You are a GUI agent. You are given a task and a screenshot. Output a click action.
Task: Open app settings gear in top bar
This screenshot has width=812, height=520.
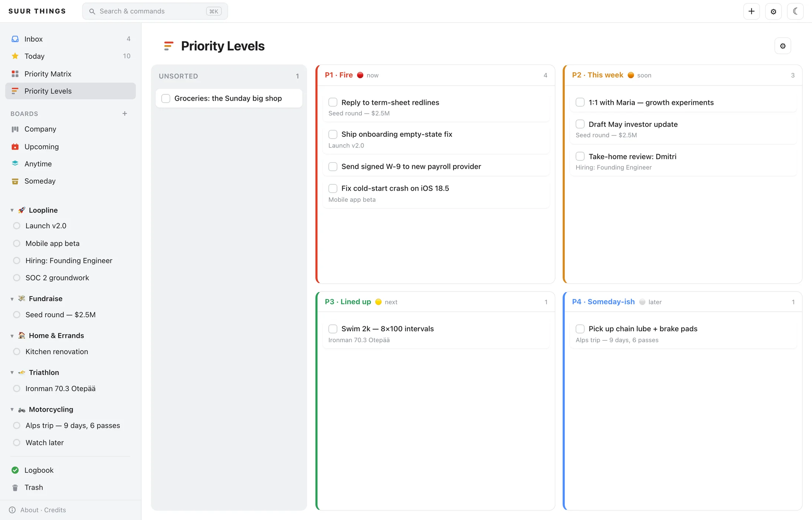773,11
